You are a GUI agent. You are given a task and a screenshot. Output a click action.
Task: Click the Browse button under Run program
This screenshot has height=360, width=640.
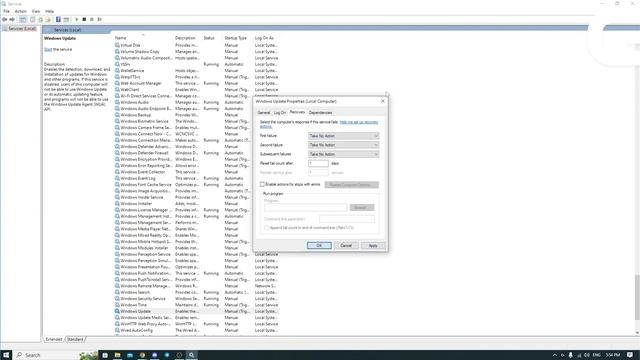(x=362, y=207)
